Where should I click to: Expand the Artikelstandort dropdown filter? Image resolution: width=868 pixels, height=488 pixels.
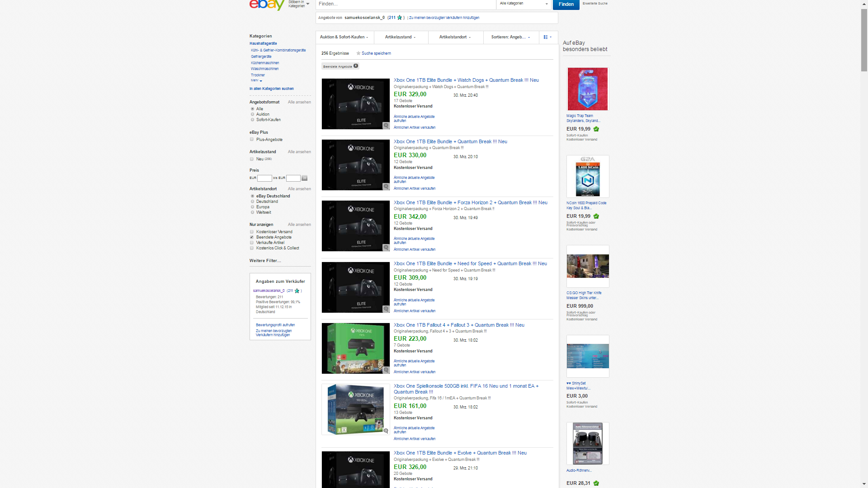(x=455, y=37)
